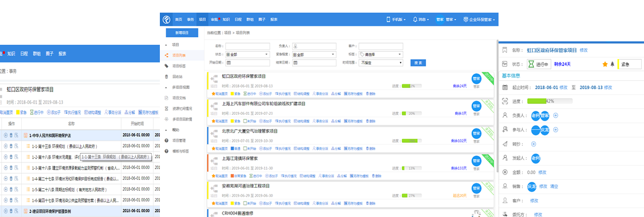Open the 企业环保管家 organization menu

coord(480,20)
